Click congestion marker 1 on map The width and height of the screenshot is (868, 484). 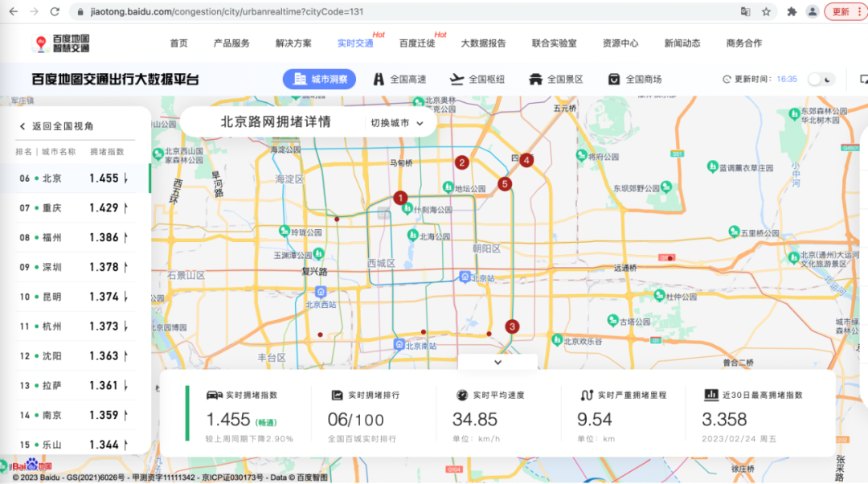coord(400,198)
